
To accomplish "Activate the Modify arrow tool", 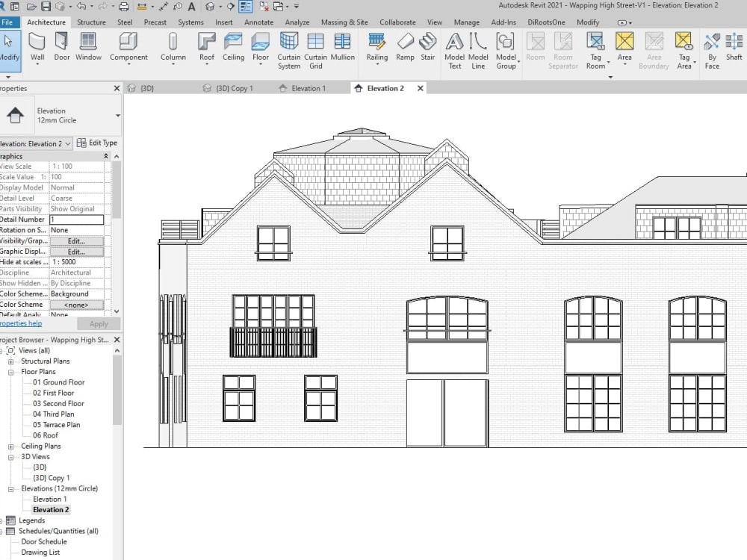I will pos(9,48).
